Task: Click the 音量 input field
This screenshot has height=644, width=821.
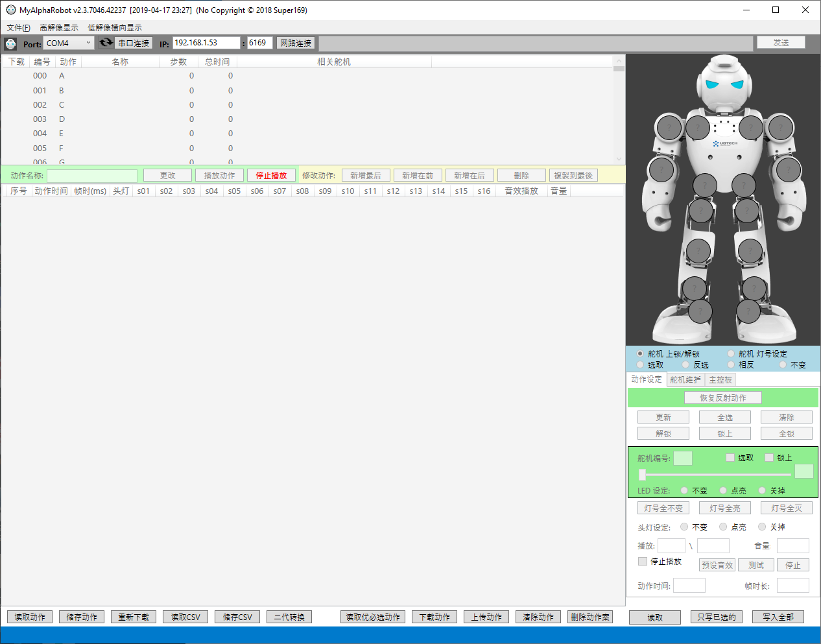Action: (x=793, y=545)
